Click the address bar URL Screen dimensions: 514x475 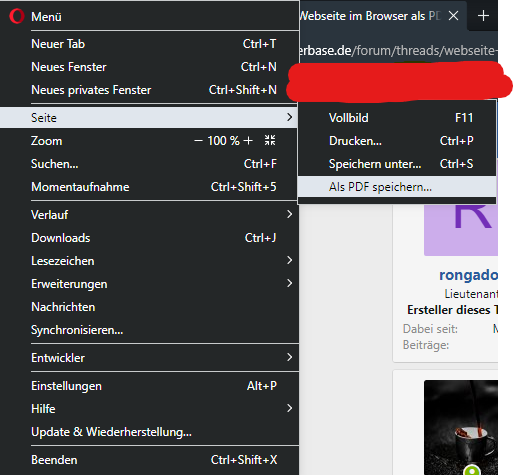coord(398,50)
